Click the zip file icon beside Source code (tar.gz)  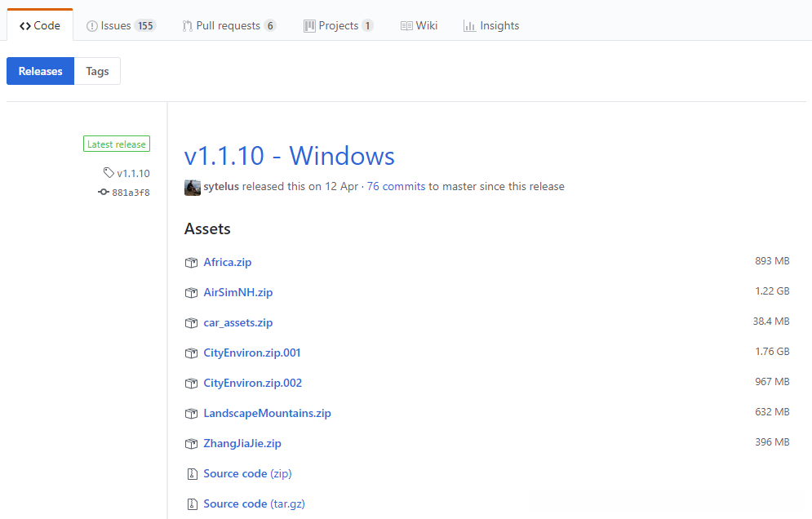[192, 504]
